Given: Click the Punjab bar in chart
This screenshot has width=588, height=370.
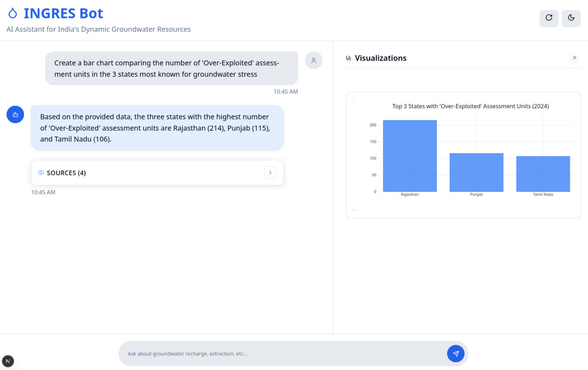Looking at the screenshot, I should click(476, 172).
